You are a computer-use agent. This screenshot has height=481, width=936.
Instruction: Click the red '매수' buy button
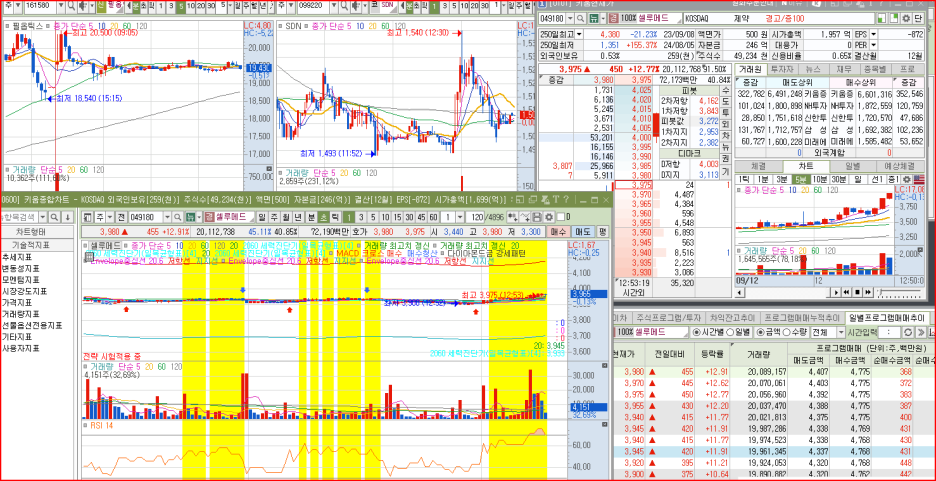[558, 232]
